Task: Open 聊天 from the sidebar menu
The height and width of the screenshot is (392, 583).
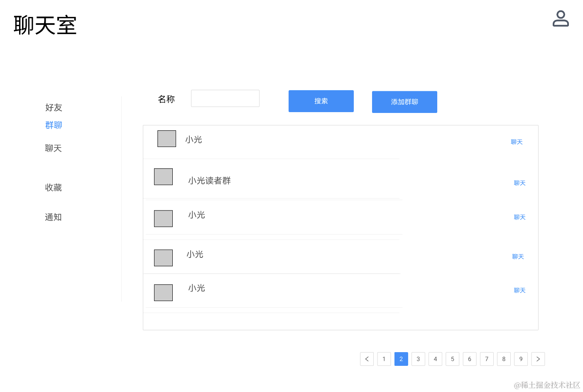Action: [53, 148]
